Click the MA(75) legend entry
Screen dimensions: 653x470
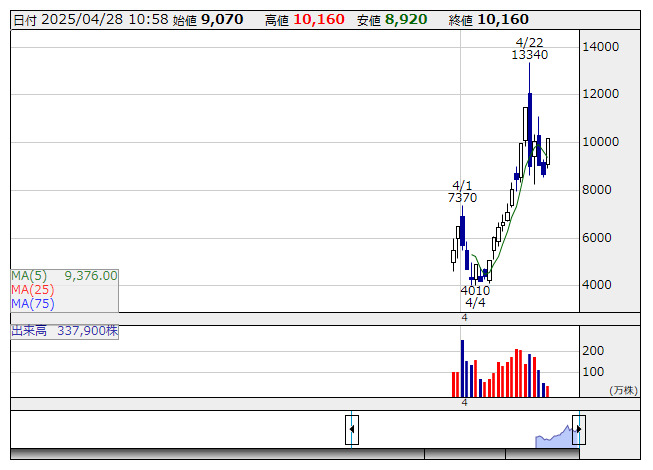33,304
